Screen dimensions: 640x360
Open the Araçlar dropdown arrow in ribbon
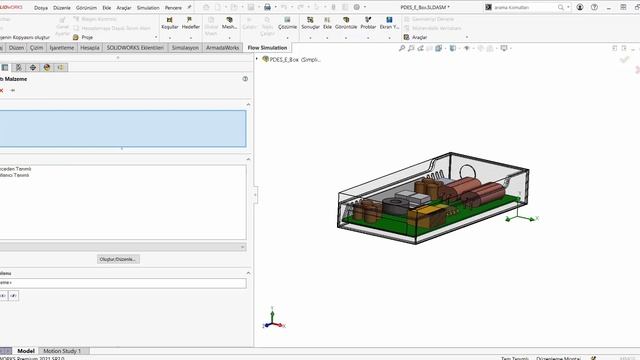pos(467,37)
